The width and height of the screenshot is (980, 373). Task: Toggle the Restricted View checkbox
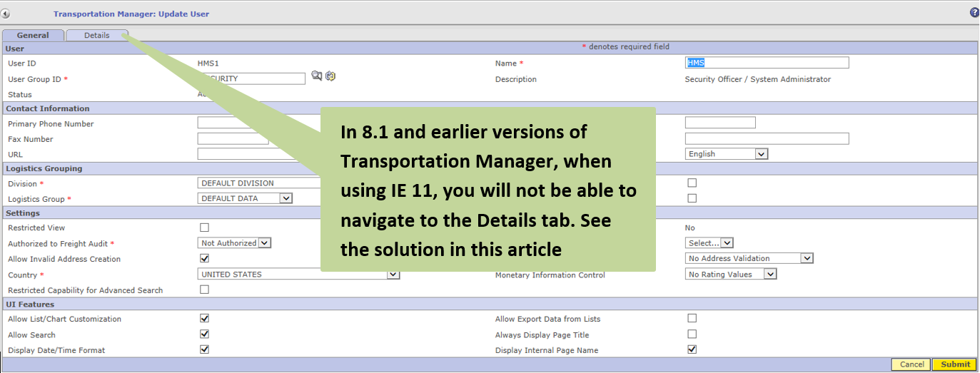(205, 228)
